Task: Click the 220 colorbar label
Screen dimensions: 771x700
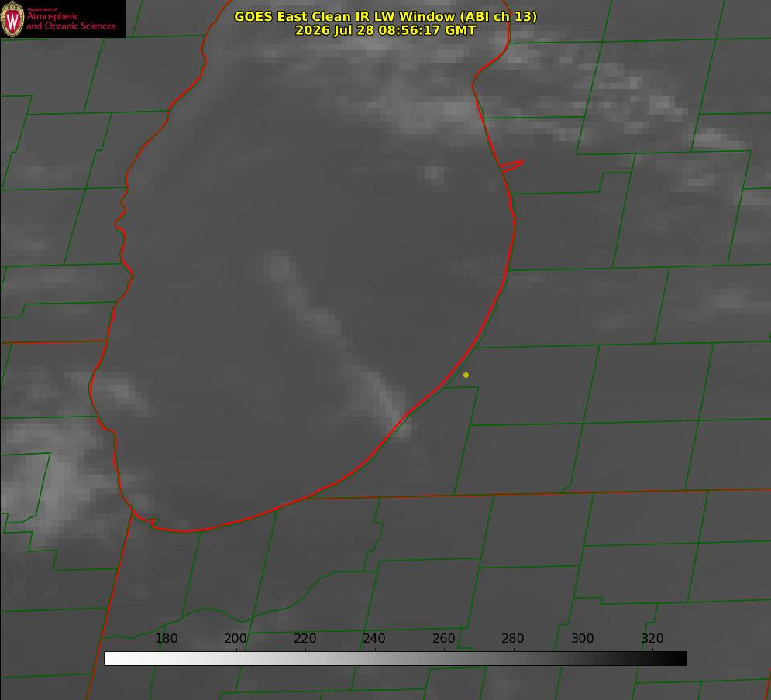Action: pos(305,638)
